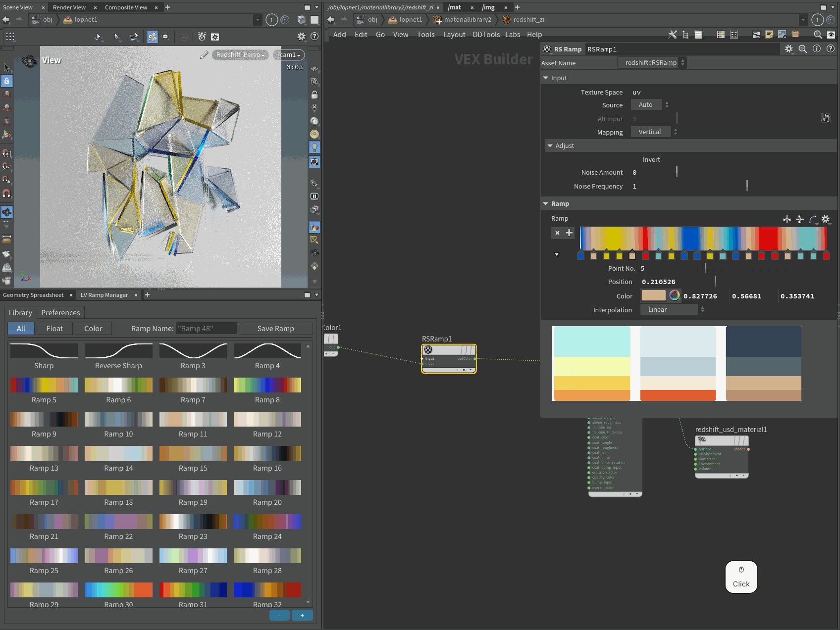
Task: Open the Interpolation Linear dropdown
Action: [x=673, y=310]
